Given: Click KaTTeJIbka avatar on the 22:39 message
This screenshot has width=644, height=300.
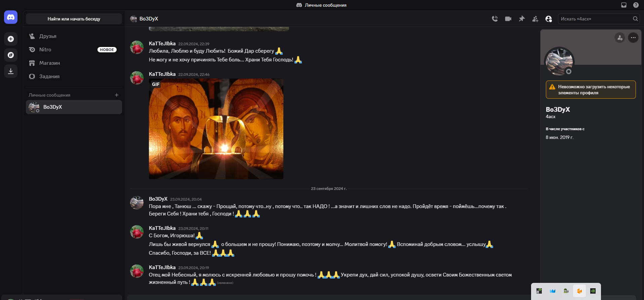Looking at the screenshot, I should [x=137, y=47].
